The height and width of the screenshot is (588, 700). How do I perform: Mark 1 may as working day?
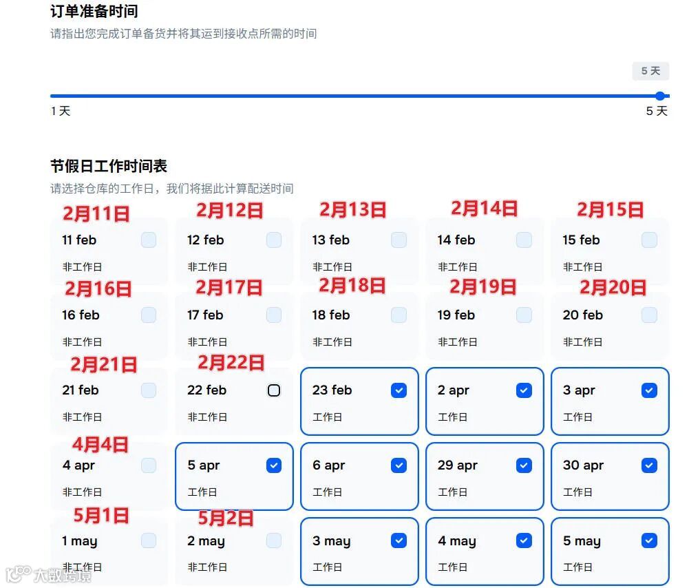[x=149, y=540]
